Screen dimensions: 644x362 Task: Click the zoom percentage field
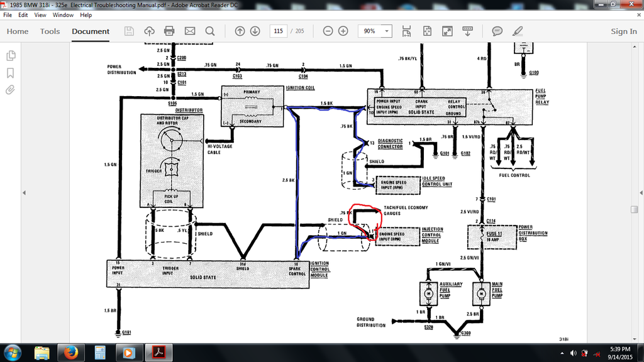point(370,31)
